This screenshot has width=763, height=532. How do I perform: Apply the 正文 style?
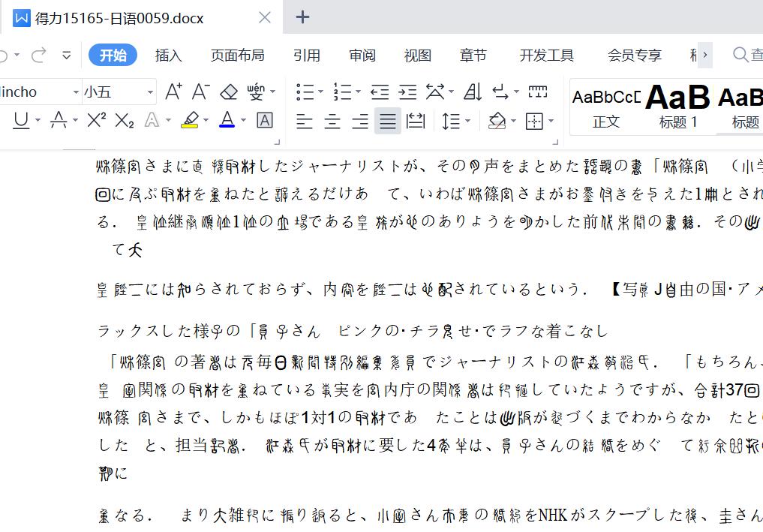[x=605, y=105]
